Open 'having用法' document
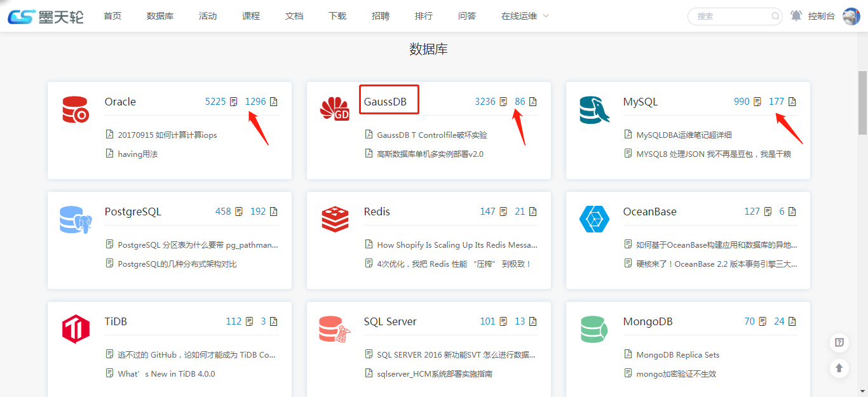Viewport: 868px width, 397px height. click(x=137, y=154)
